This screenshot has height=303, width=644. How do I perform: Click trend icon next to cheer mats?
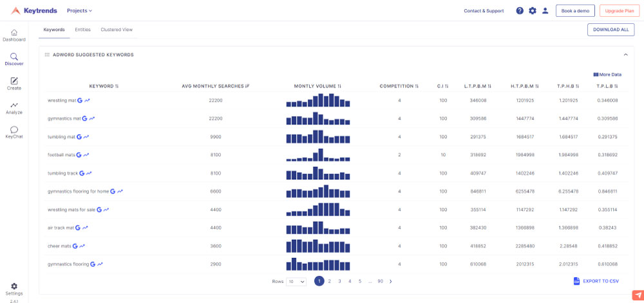(x=82, y=246)
